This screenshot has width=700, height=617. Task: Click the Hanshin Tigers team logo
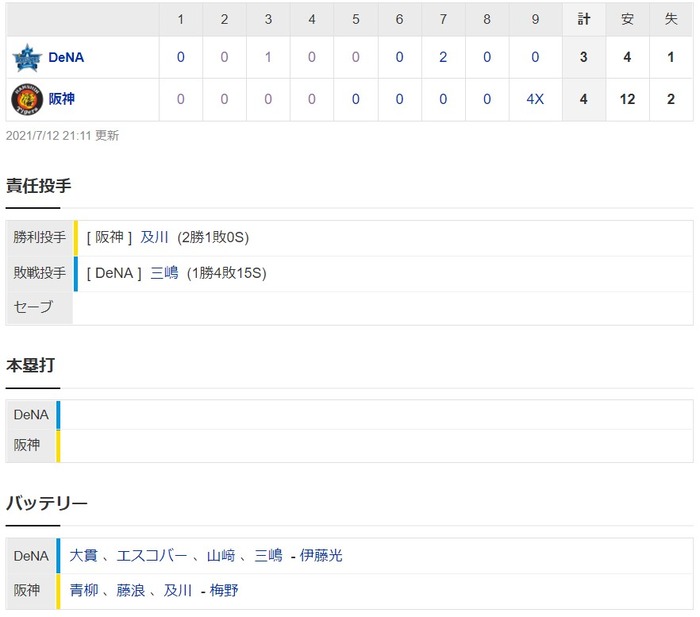coord(27,99)
